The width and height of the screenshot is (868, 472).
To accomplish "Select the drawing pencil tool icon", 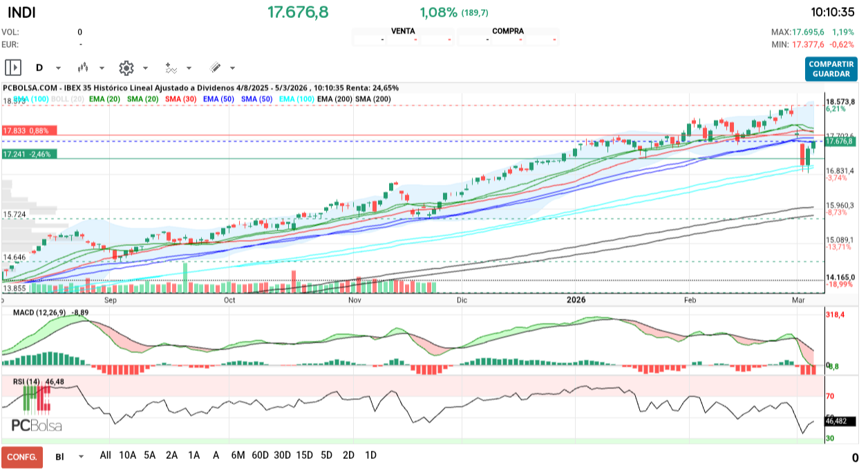I will point(215,68).
